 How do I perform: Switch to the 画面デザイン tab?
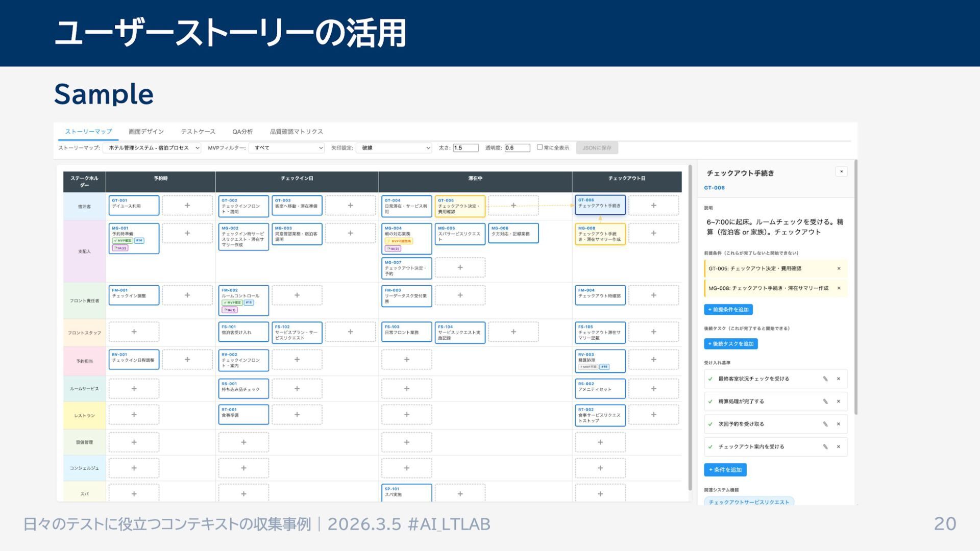(146, 132)
